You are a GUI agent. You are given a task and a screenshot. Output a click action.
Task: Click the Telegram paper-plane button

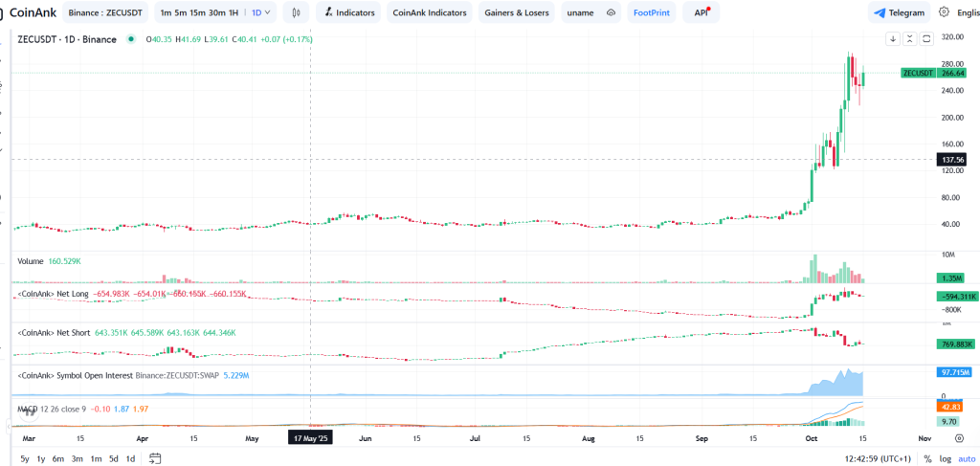(x=898, y=12)
